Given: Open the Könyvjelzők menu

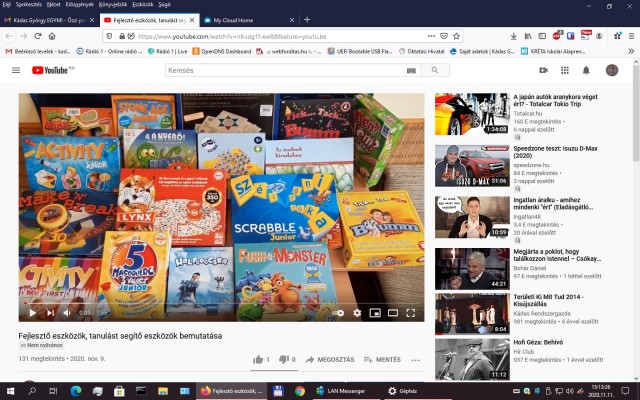Looking at the screenshot, I should 113,4.
